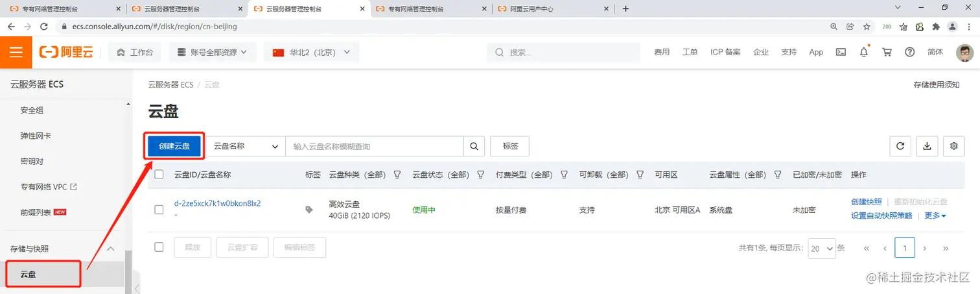Open 安全组 in sidebar
This screenshot has height=294, width=980.
32,110
